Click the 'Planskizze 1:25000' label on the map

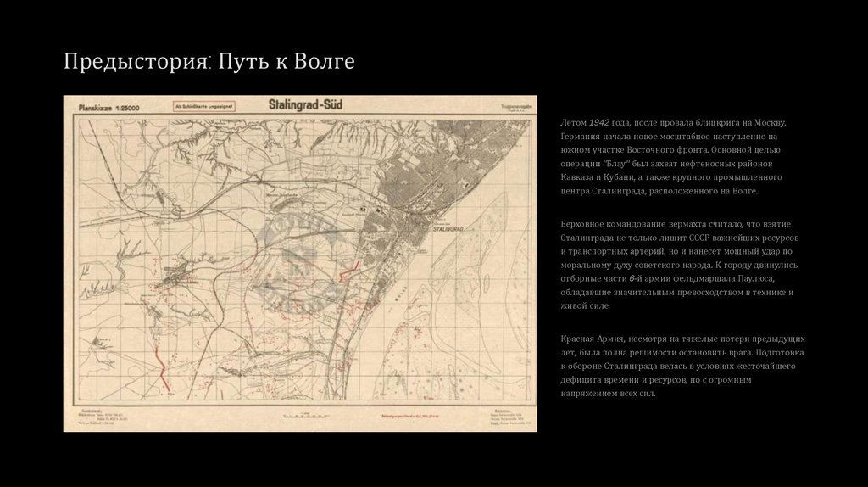[x=109, y=109]
